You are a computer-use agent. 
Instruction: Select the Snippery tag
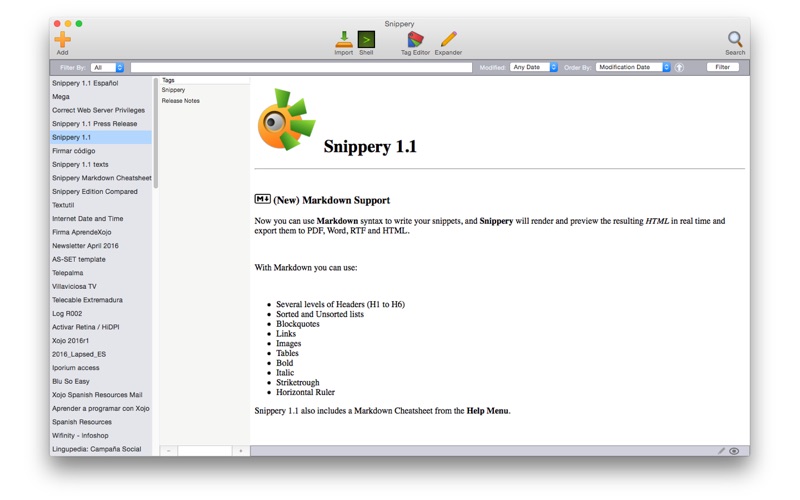(173, 90)
